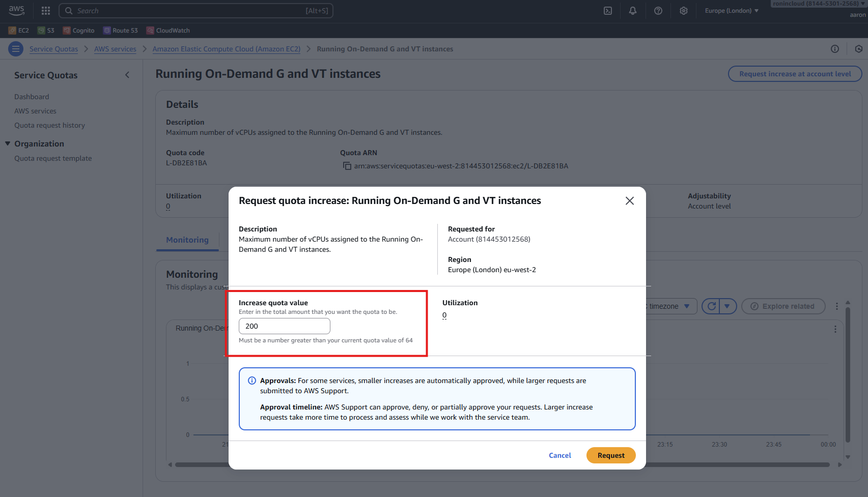Image resolution: width=868 pixels, height=497 pixels.
Task: Select the Monitoring tab
Action: tap(187, 240)
